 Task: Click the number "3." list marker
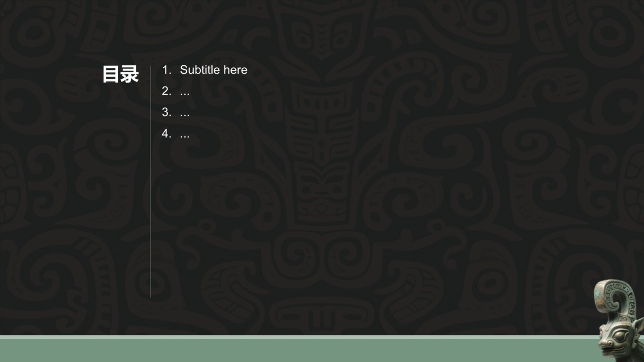click(x=167, y=113)
